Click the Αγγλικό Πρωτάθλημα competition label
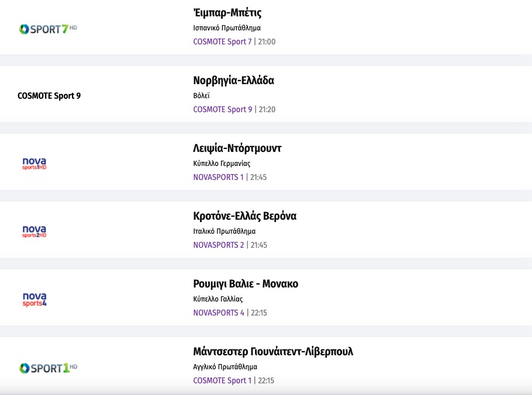 [225, 367]
